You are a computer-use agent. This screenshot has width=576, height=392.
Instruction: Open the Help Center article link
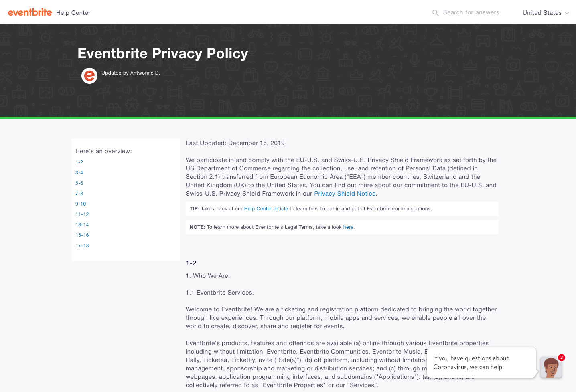tap(266, 209)
